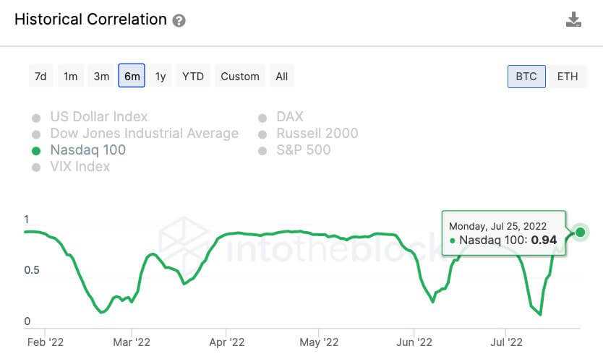Select the YTD range button

[x=193, y=77]
